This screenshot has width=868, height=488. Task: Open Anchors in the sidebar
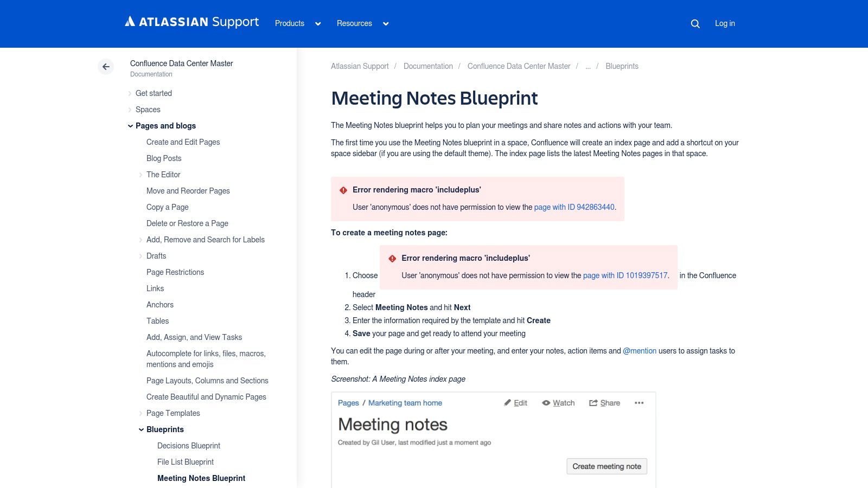pos(160,305)
